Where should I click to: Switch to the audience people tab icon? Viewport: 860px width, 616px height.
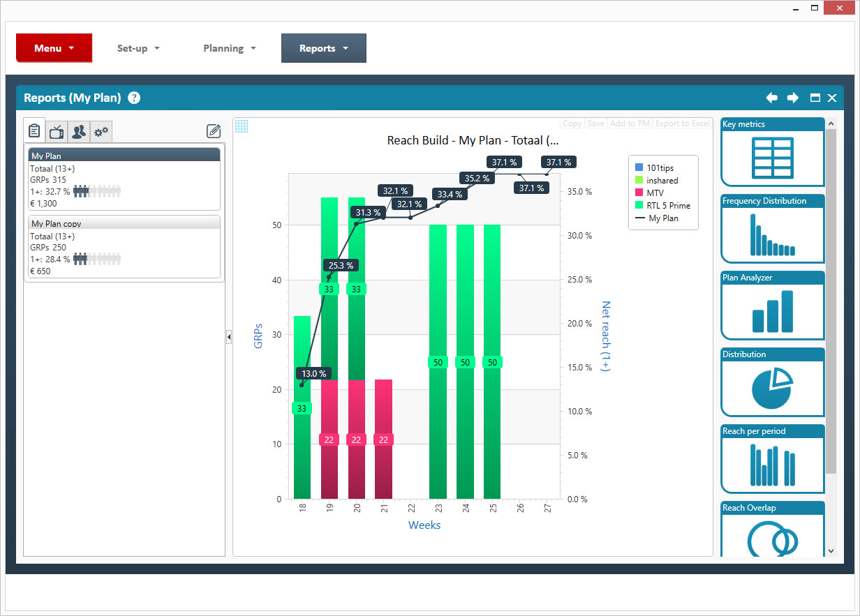point(79,131)
